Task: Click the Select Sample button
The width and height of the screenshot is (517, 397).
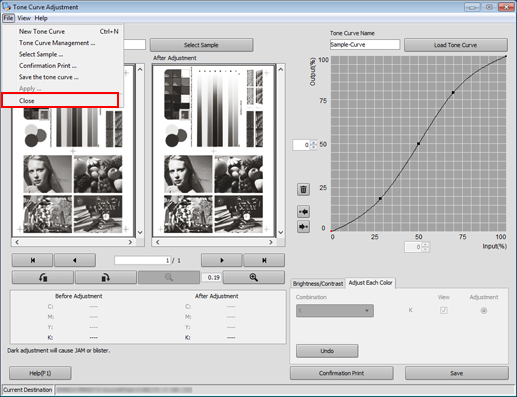Action: click(x=201, y=45)
